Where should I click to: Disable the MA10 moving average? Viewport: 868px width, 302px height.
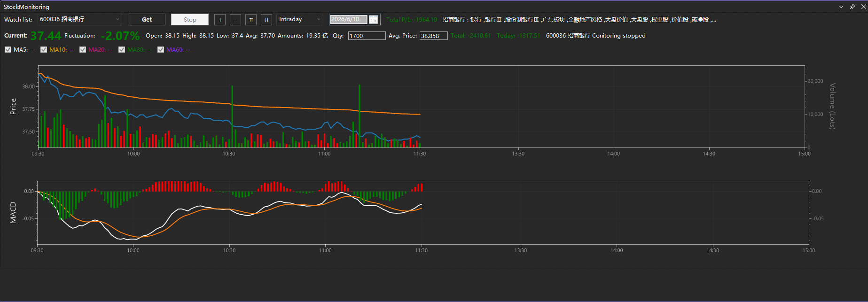44,50
